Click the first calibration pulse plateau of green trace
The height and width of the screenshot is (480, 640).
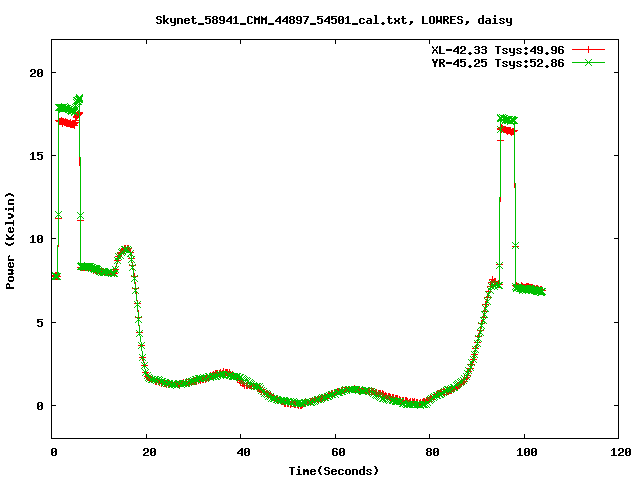tap(68, 108)
